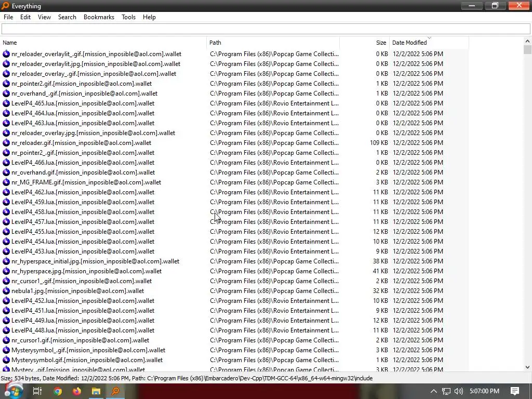Click icon of nr_overhand.gif wallet file

pos(6,172)
